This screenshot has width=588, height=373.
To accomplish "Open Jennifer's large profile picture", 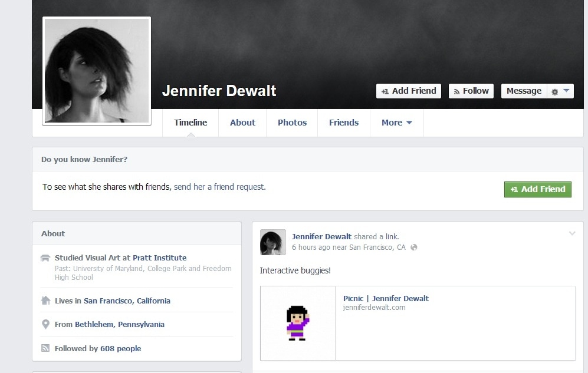I will click(x=97, y=71).
